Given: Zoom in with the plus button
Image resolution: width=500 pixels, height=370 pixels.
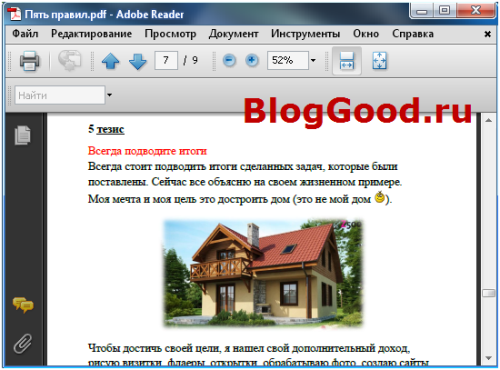Looking at the screenshot, I should (252, 60).
